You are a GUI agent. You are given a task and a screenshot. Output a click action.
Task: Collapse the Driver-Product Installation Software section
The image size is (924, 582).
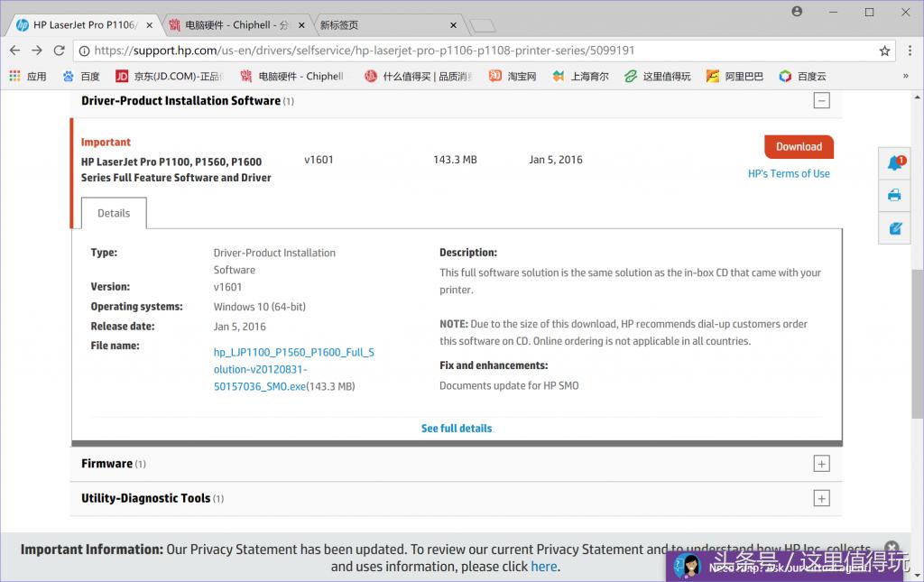point(821,100)
